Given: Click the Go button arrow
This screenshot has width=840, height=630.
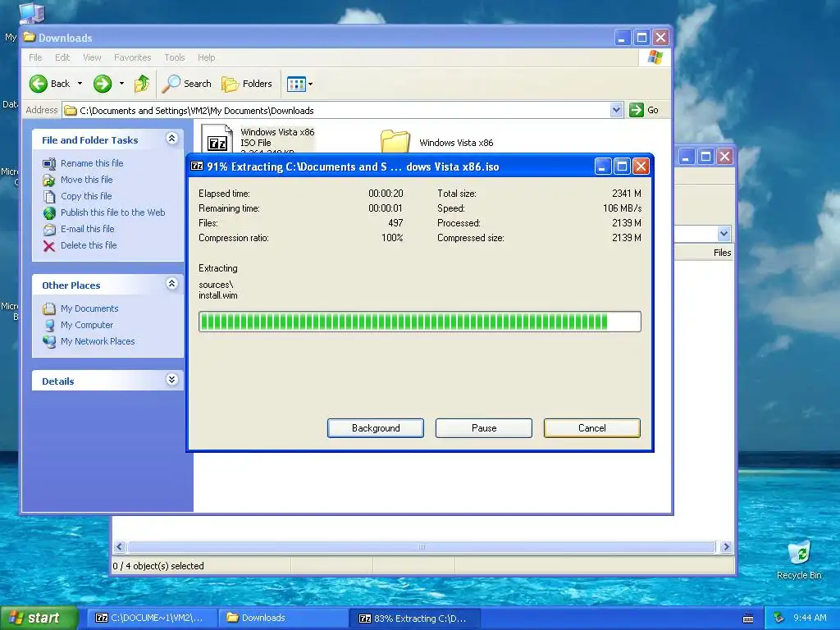Looking at the screenshot, I should click(x=636, y=110).
